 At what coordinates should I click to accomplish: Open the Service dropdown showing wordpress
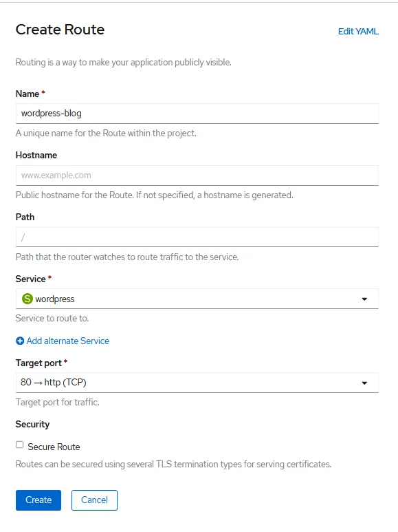click(x=197, y=299)
